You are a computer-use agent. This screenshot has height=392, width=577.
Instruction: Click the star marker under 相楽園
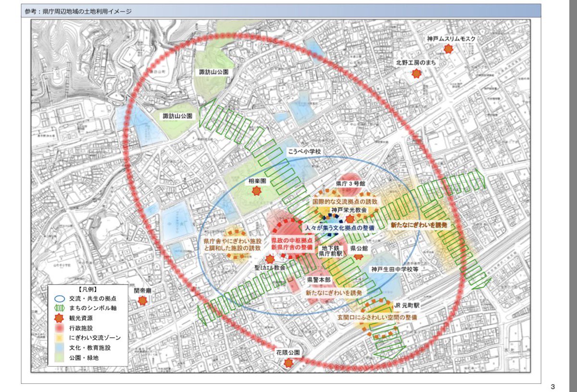pyautogui.click(x=256, y=192)
